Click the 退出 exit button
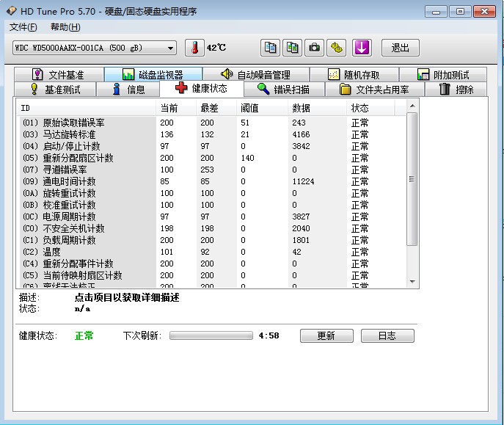This screenshot has height=425, width=504. (400, 48)
